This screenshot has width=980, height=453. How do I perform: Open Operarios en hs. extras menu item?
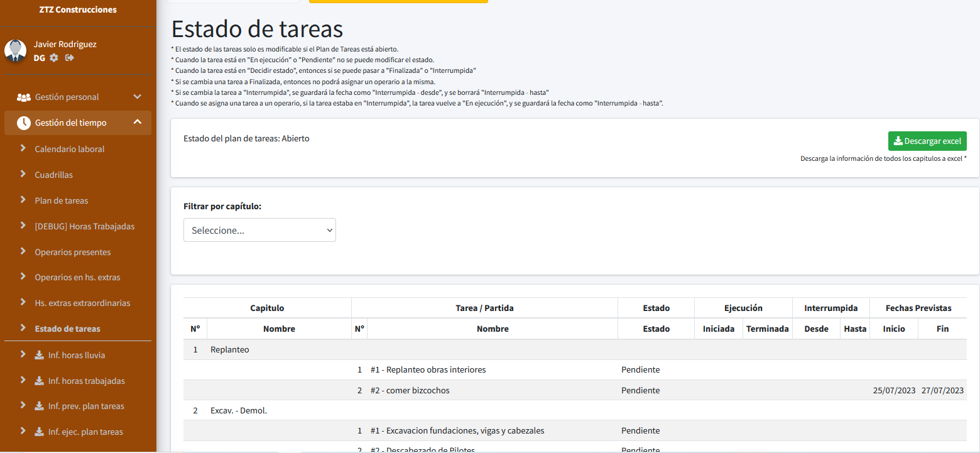(x=77, y=278)
